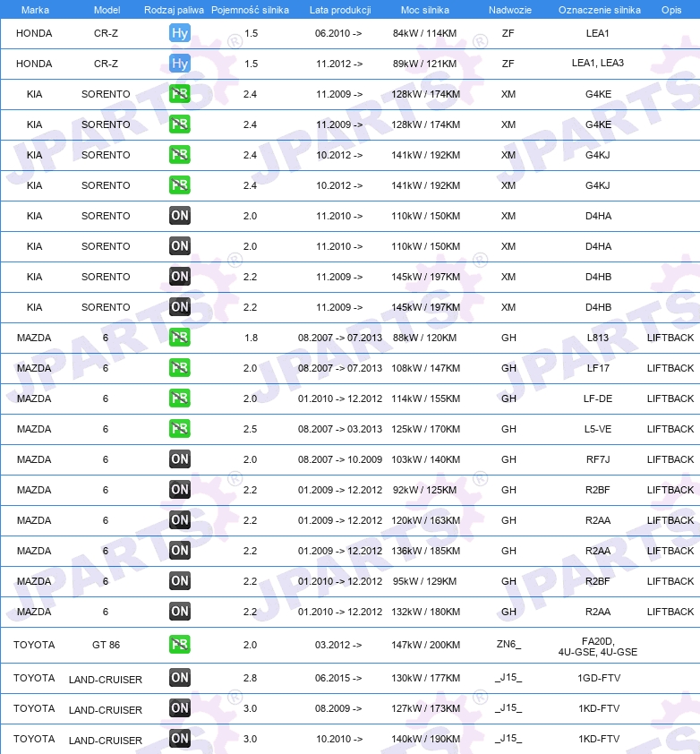Select the 2.8 engine capacity cell

(x=250, y=678)
